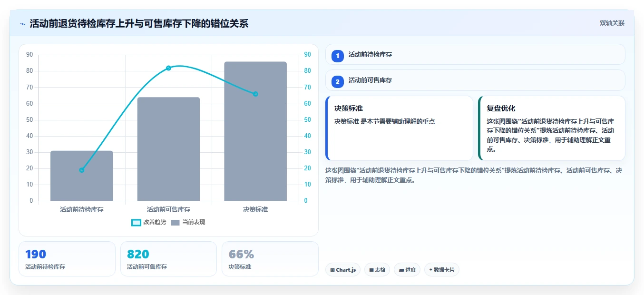Select the 表格 tag
This screenshot has height=295, width=644.
tap(377, 270)
